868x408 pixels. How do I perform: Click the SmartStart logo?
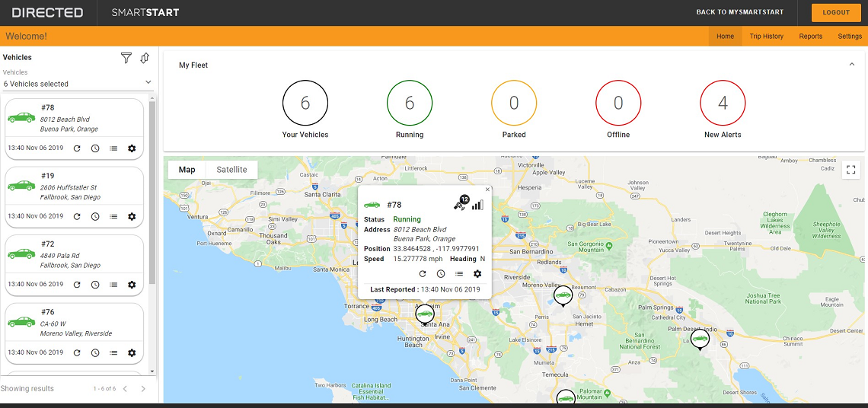tap(145, 12)
